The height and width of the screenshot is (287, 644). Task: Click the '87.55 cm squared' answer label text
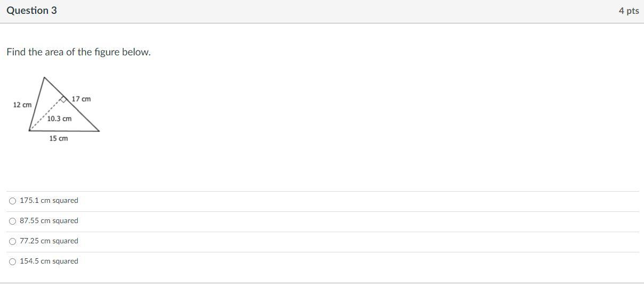[x=49, y=221]
